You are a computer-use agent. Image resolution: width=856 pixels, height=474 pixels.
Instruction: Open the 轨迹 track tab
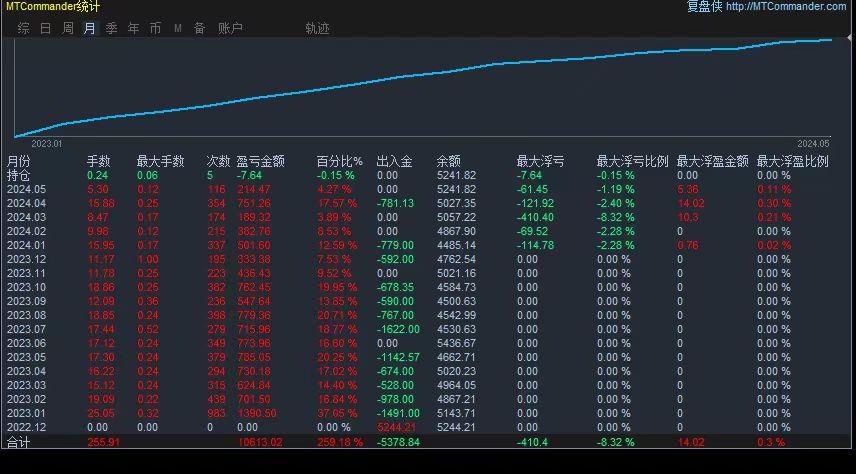tap(317, 28)
